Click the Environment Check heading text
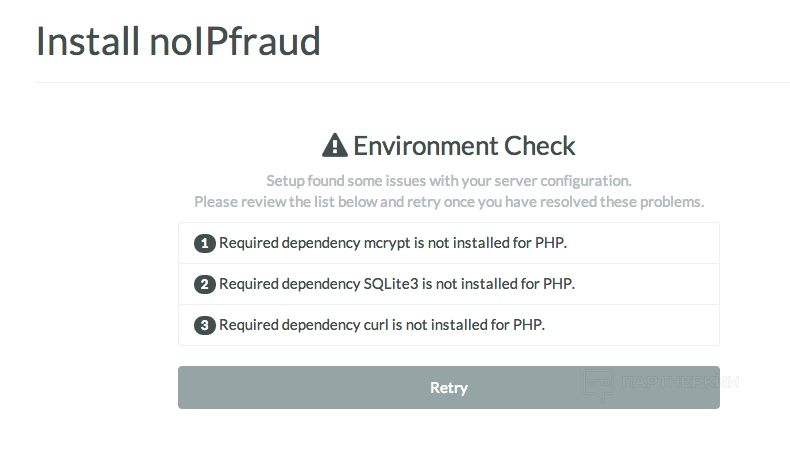 (464, 146)
